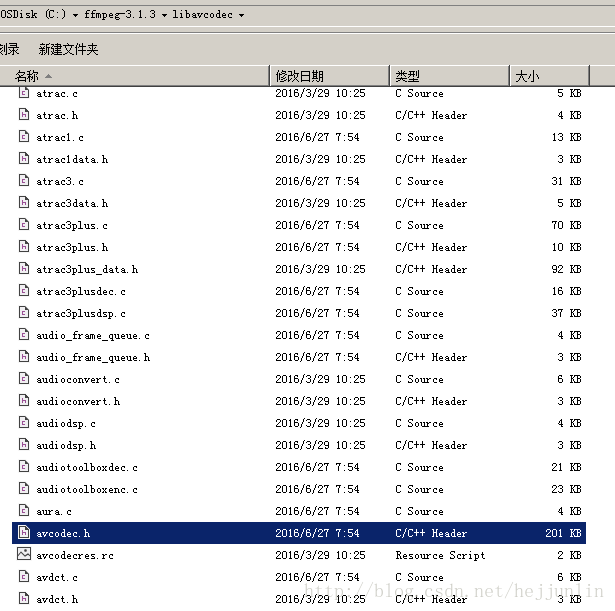Select the audio_frame_queue.h file name
The height and width of the screenshot is (611, 615).
pos(93,358)
